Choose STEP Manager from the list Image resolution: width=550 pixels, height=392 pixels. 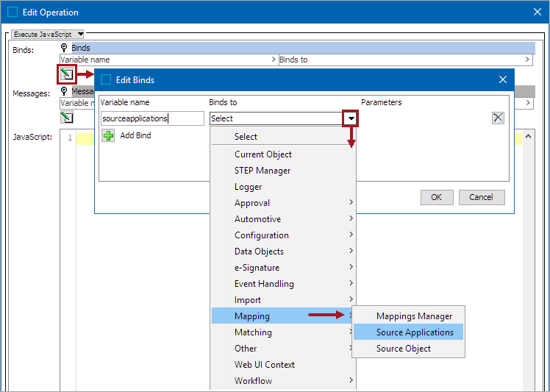tap(262, 171)
